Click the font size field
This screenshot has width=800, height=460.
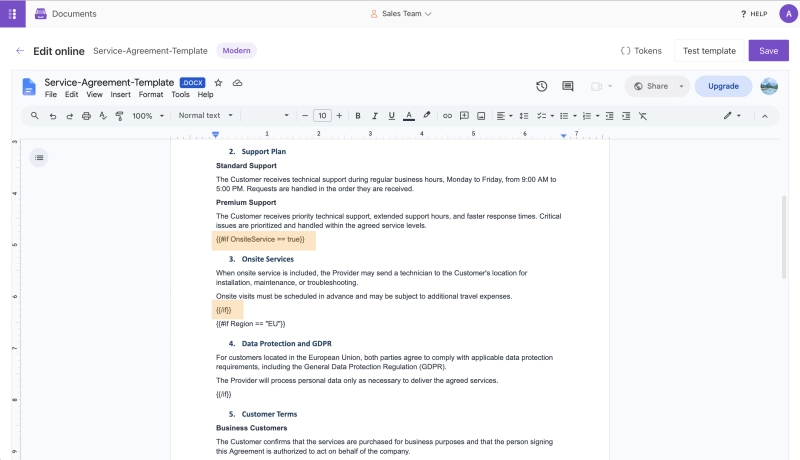(322, 116)
